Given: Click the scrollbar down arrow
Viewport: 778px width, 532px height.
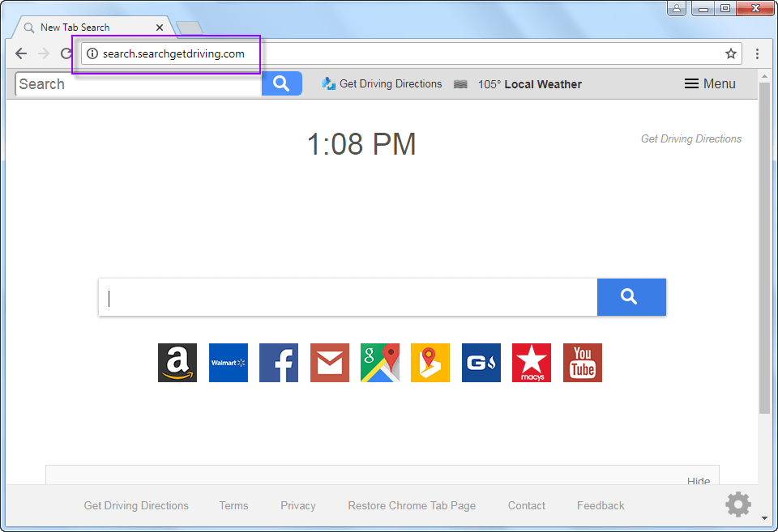Looking at the screenshot, I should 764,518.
